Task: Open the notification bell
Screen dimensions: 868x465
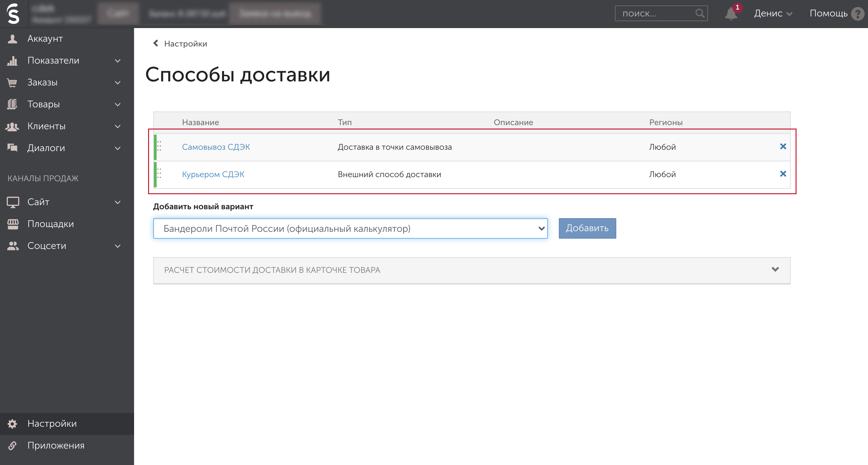Action: tap(732, 14)
